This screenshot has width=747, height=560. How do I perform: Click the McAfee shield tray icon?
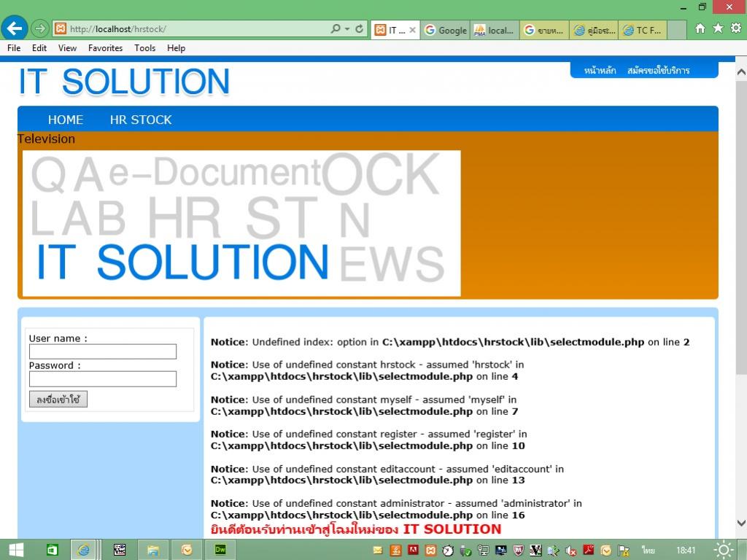tap(519, 551)
